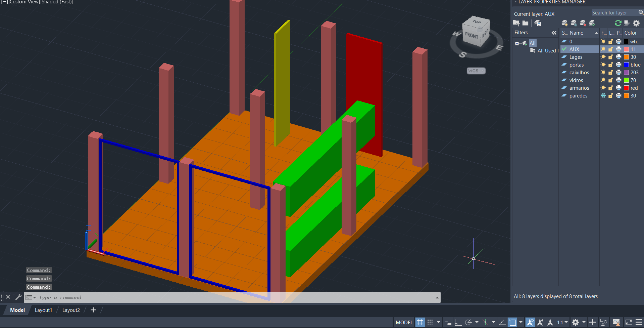Toggle Auto-scale annotation icon

tap(540, 322)
